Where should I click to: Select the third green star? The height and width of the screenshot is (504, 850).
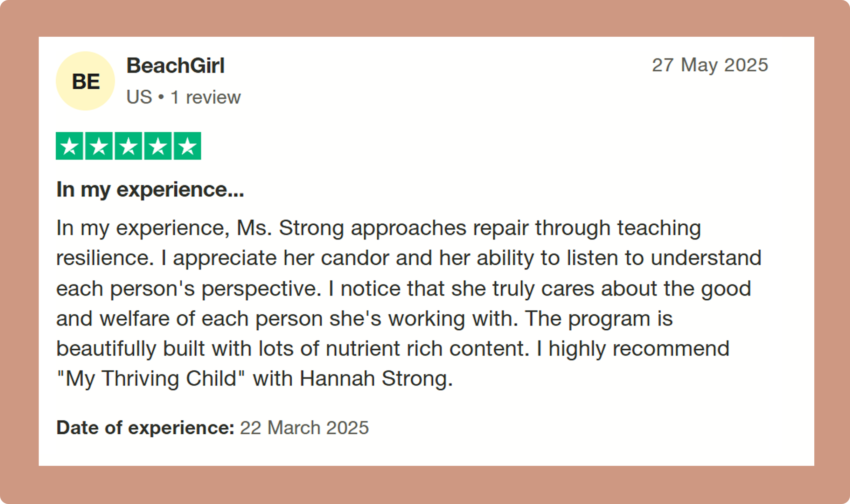[x=128, y=146]
